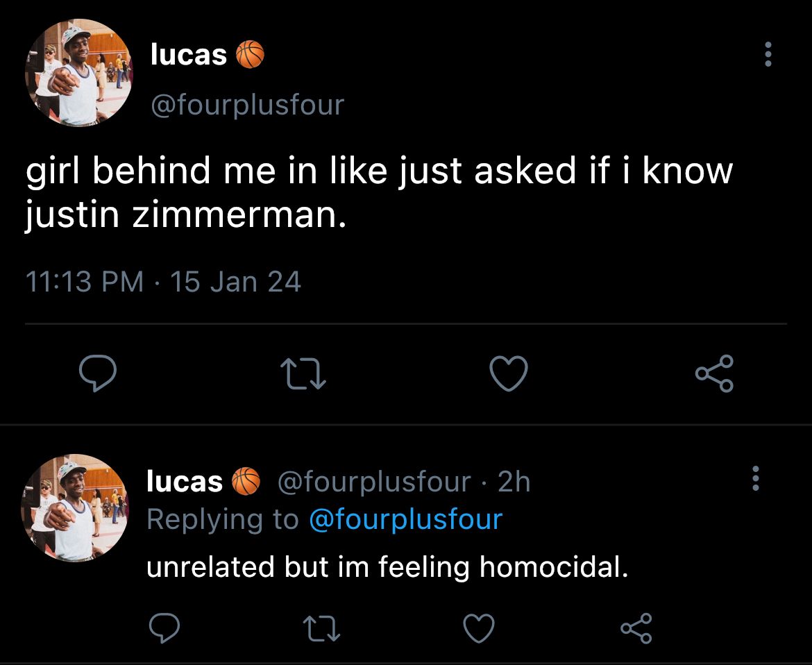Share the 'feeling homocidal' reply
Image resolution: width=812 pixels, height=665 pixels.
[x=636, y=628]
